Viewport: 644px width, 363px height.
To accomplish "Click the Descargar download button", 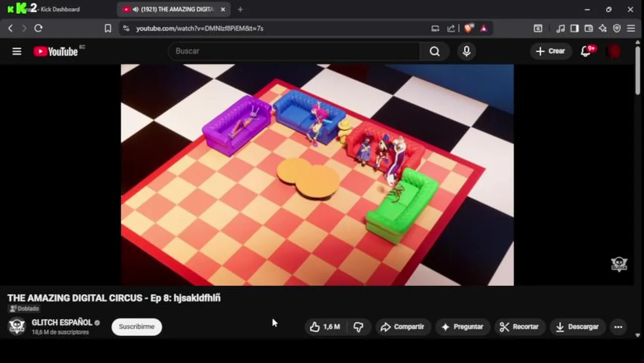I will click(x=577, y=327).
